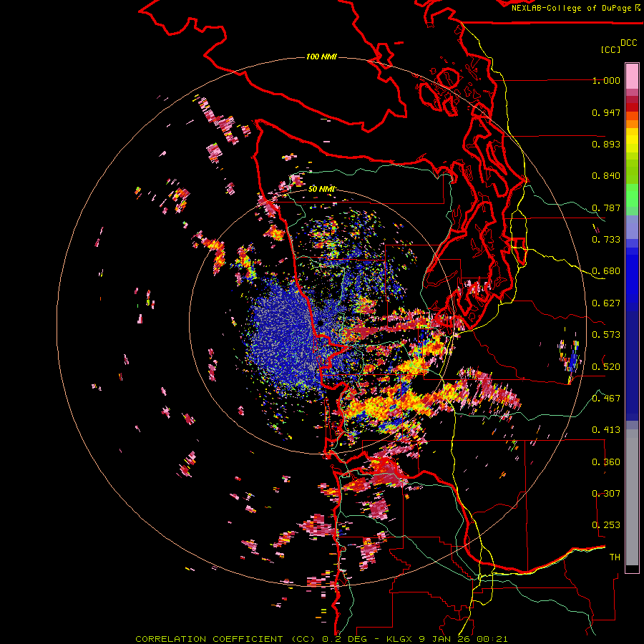
Task: Click the 0.893 scale value
Action: [606, 144]
